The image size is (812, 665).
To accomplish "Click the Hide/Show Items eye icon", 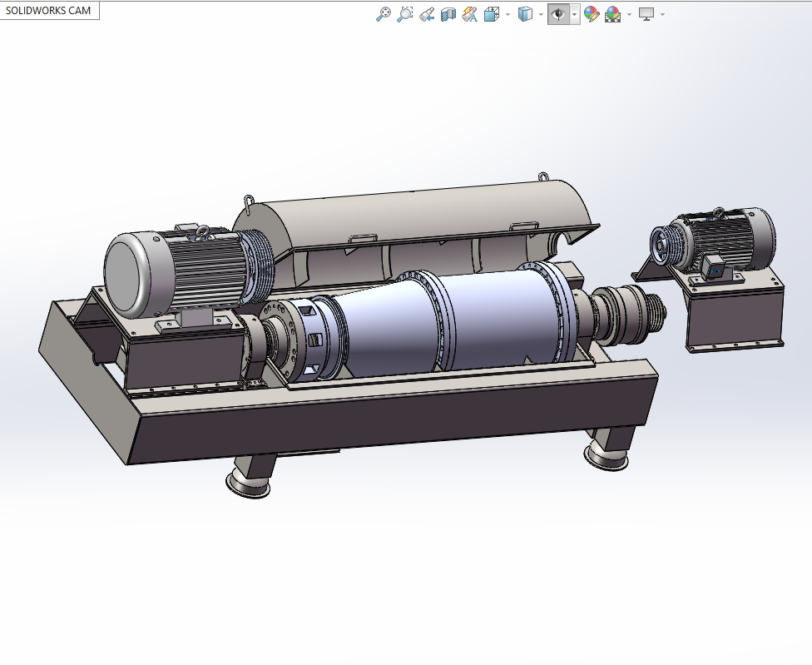I will pos(558,13).
